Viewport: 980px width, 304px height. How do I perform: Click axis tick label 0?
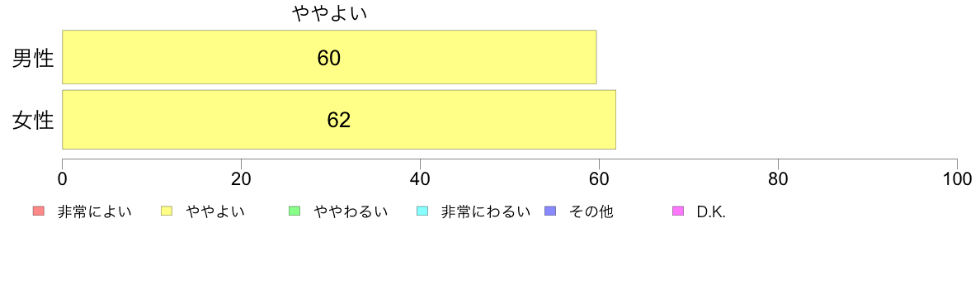63,179
